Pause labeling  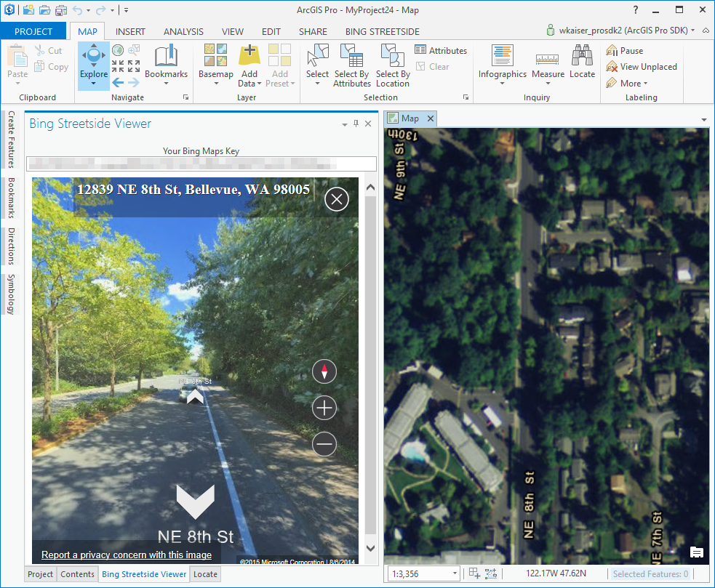point(624,51)
